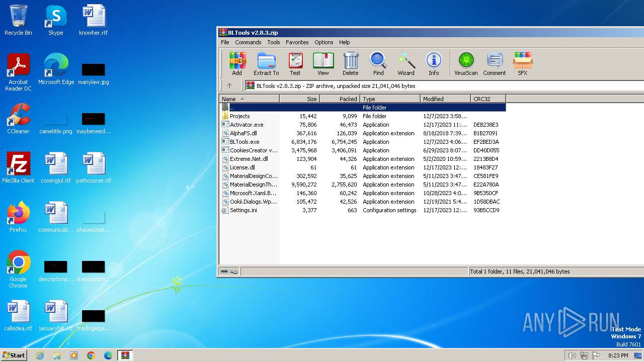Image resolution: width=644 pixels, height=362 pixels.
Task: Open Microsoft Edge desktop shortcut
Action: (56, 69)
